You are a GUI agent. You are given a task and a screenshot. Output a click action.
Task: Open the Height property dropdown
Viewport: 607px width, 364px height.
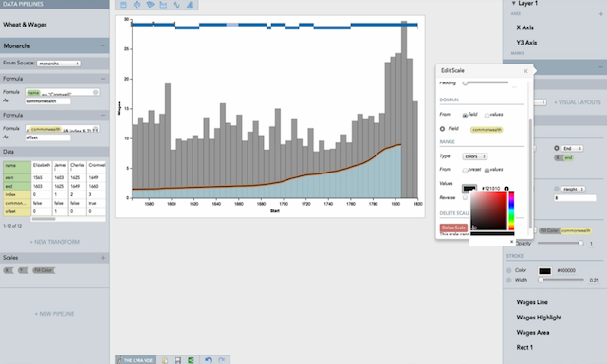573,189
